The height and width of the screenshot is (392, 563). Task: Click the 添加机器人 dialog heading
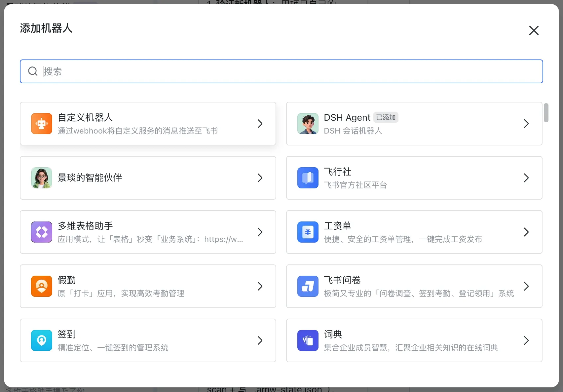click(46, 28)
